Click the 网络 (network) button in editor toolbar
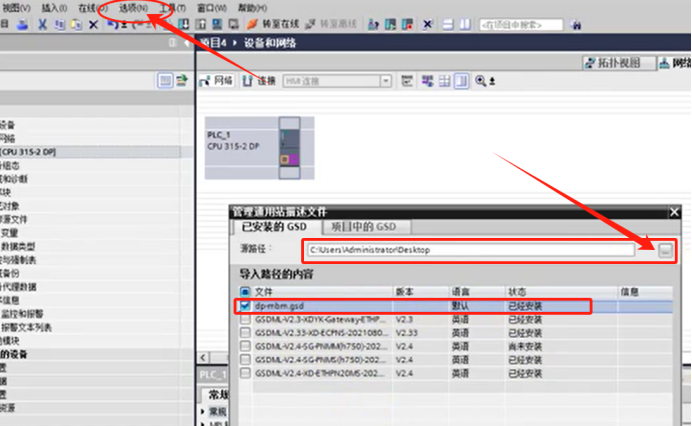Viewport: 692px width, 426px height. point(216,81)
